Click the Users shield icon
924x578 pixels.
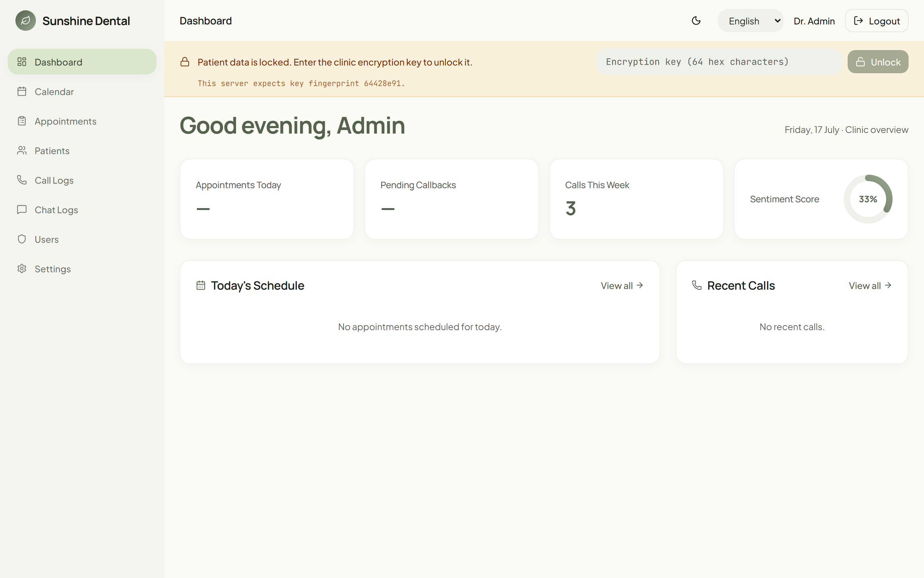click(x=22, y=239)
